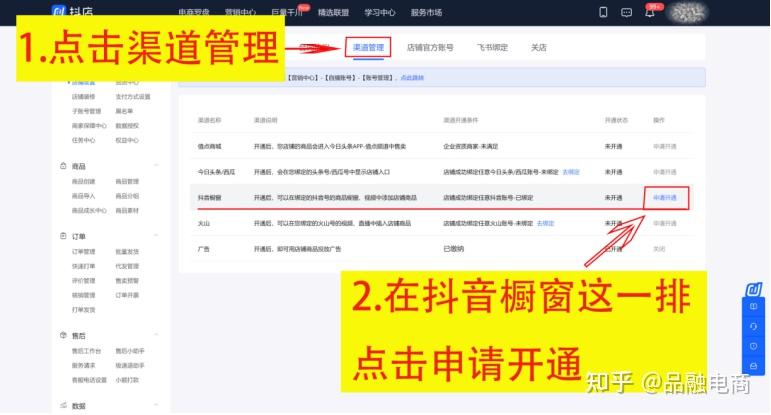
Task: Open the blurred user avatar menu
Action: point(688,13)
